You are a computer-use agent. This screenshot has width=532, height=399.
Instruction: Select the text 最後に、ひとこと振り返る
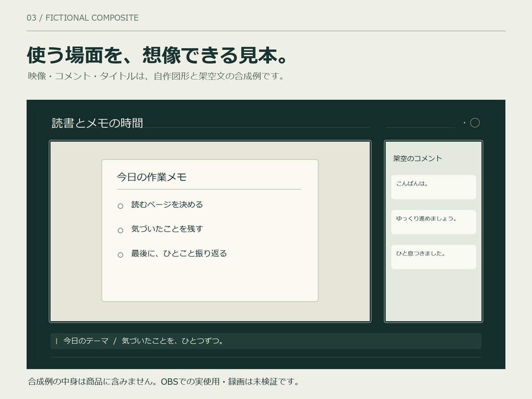[179, 254]
